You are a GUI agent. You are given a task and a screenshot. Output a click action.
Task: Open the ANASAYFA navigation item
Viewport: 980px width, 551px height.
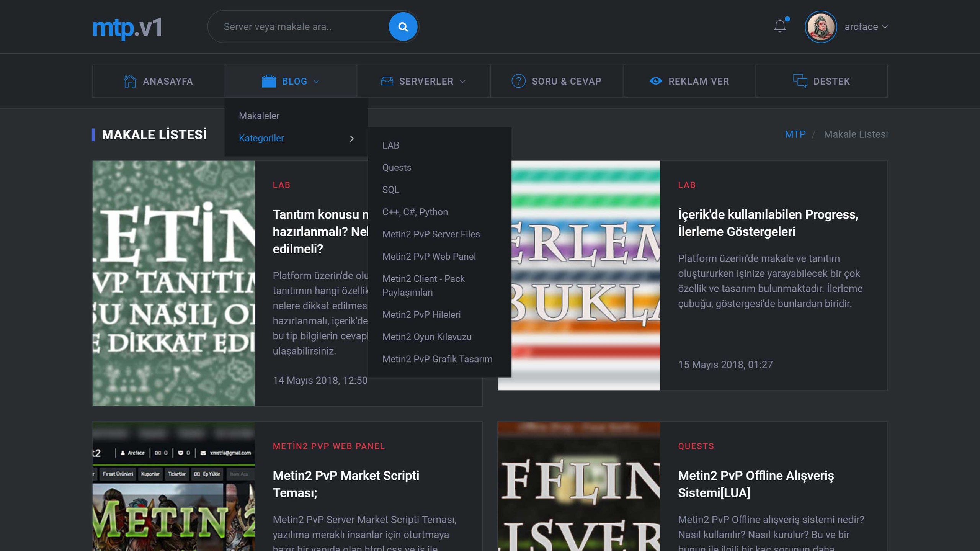tap(158, 81)
